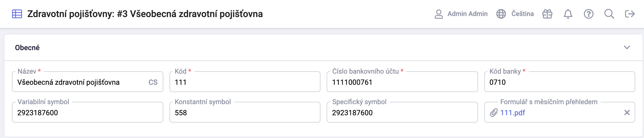The height and width of the screenshot is (138, 644).
Task: Click the Konstantní symbol field 558
Action: [245, 113]
